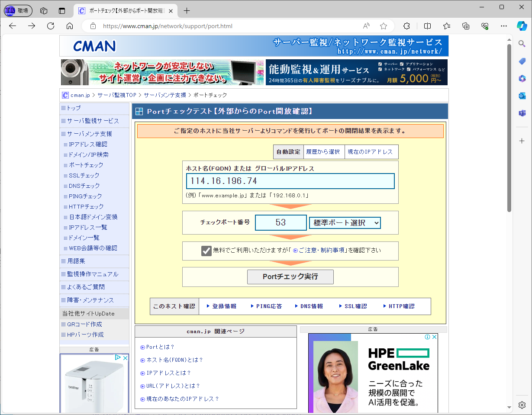
Task: Open the Extensions puzzle icon
Action: (406, 26)
